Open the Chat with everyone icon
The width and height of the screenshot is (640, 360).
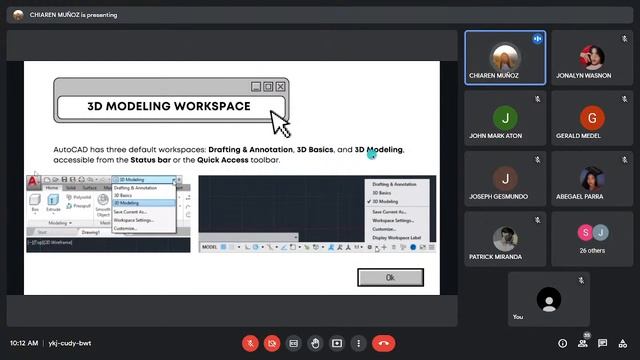pyautogui.click(x=602, y=344)
